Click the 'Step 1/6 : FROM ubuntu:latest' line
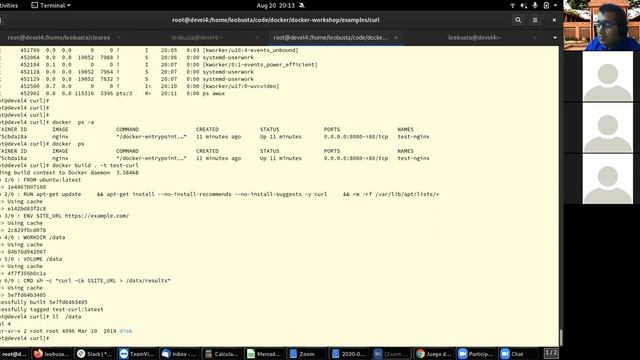The image size is (640, 360). [x=41, y=180]
